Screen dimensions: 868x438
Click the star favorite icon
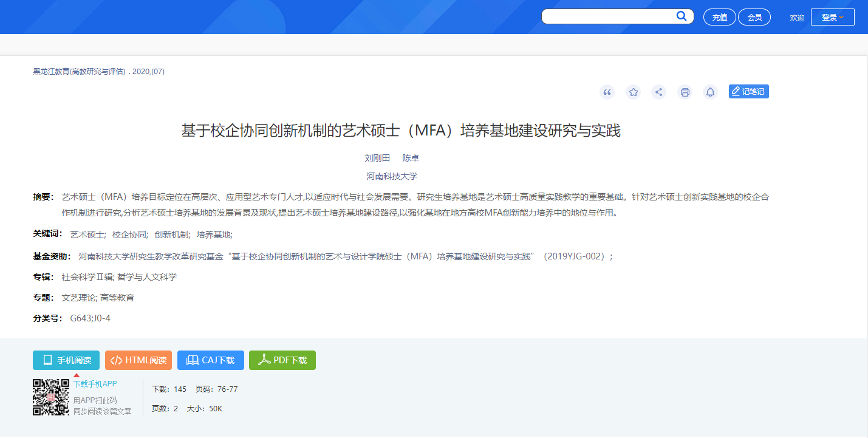coord(634,92)
